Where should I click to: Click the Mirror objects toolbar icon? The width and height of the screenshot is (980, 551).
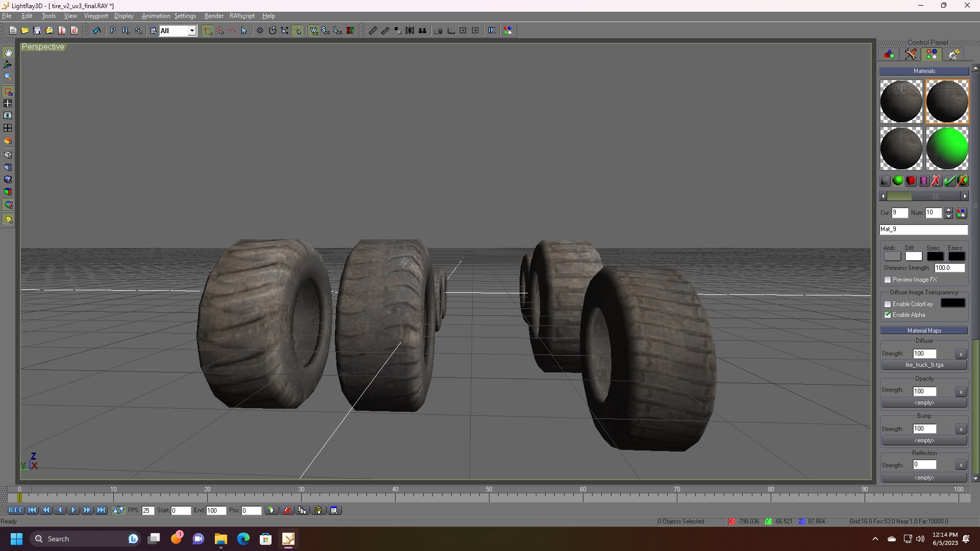(x=410, y=31)
